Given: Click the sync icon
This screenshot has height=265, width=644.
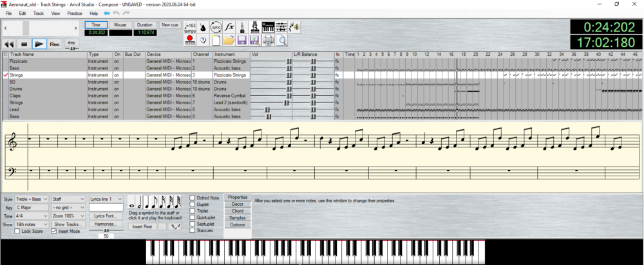Looking at the screenshot, I should 216,28.
